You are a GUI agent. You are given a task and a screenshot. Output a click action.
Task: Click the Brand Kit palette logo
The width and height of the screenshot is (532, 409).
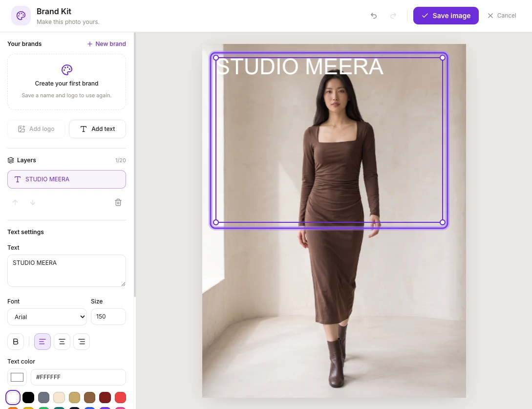pos(21,16)
